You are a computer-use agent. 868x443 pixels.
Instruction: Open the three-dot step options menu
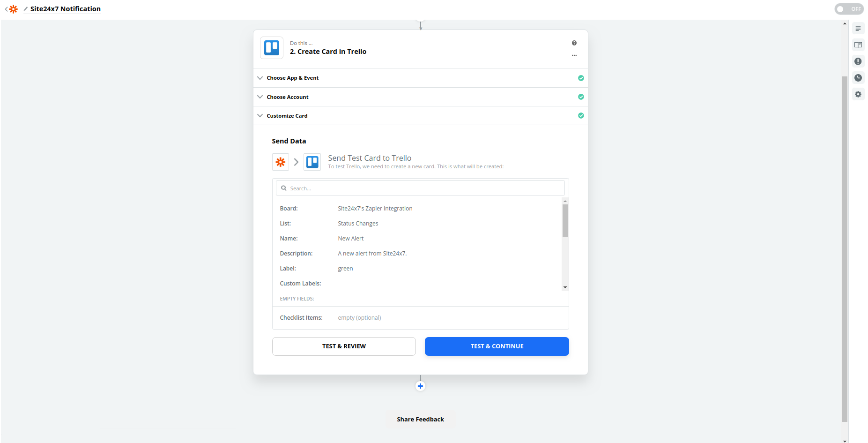(x=574, y=55)
